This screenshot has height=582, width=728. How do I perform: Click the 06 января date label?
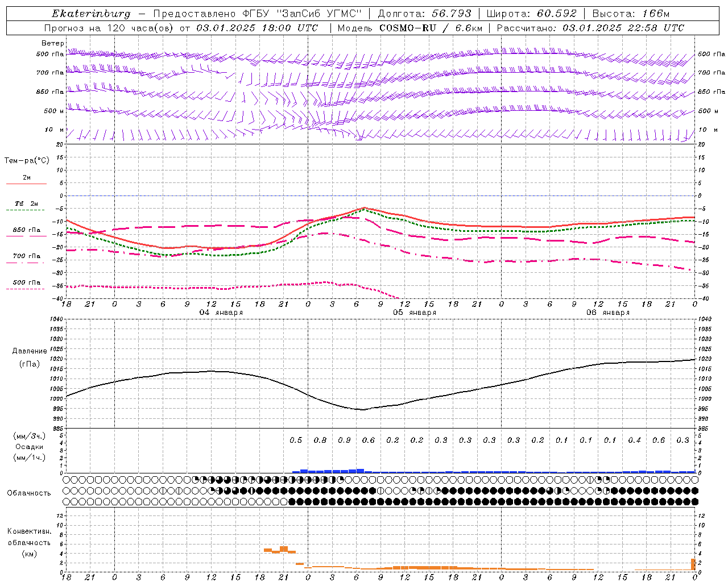click(608, 313)
